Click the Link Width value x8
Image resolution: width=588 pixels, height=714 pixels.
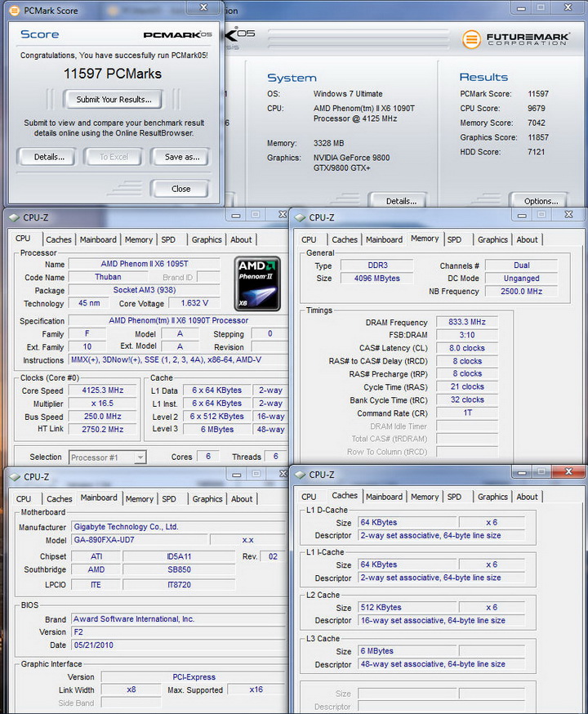[x=131, y=689]
